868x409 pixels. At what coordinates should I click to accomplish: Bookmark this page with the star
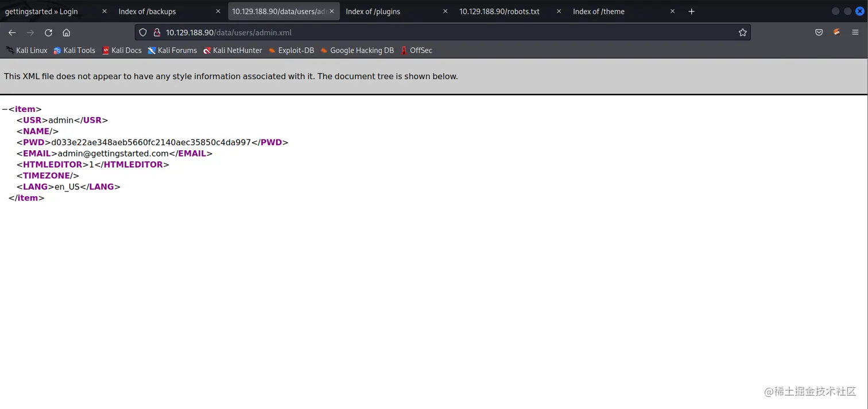(x=742, y=33)
